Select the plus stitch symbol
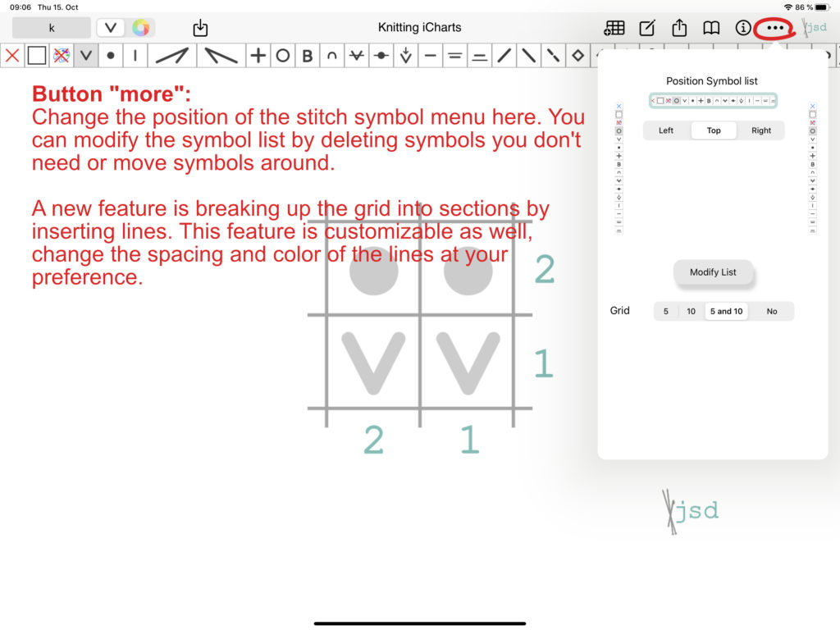The image size is (840, 630). pyautogui.click(x=258, y=55)
